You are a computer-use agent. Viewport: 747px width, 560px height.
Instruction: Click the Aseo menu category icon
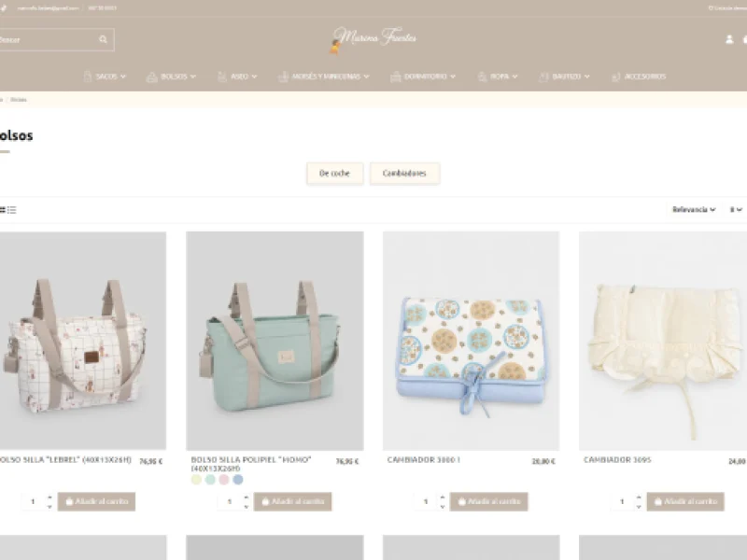[x=222, y=77]
